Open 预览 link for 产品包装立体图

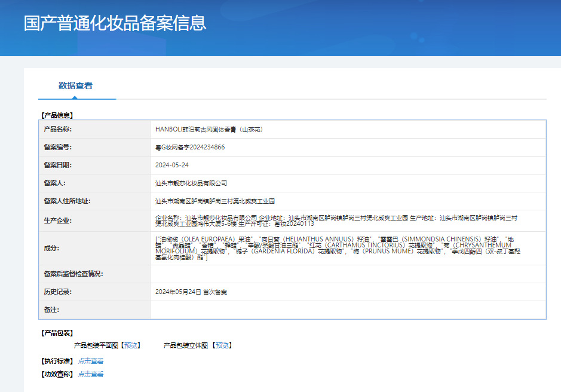click(x=222, y=345)
